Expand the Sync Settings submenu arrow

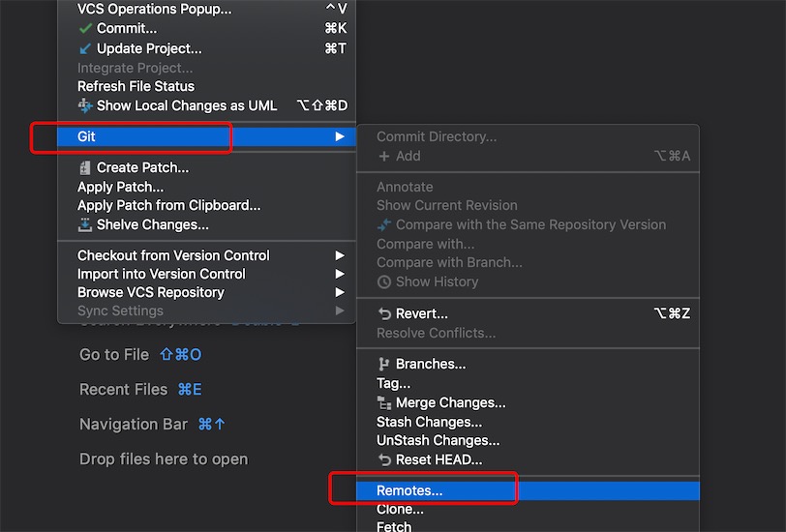tap(340, 310)
